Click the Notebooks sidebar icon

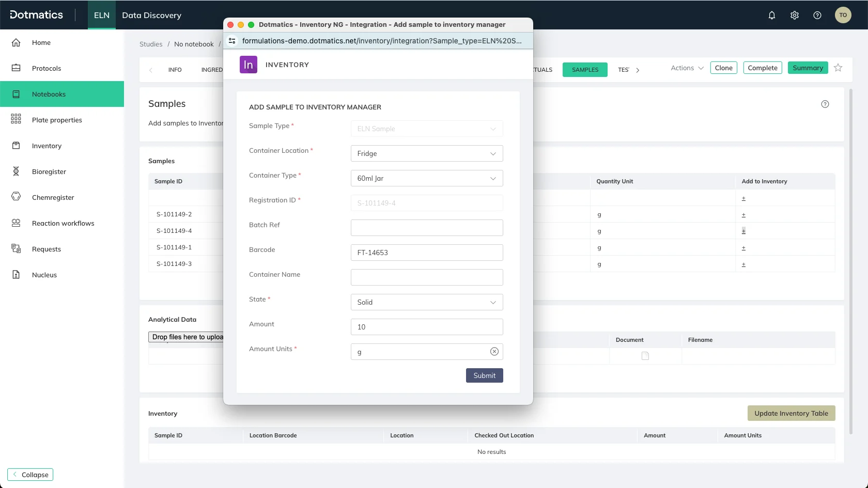(16, 94)
